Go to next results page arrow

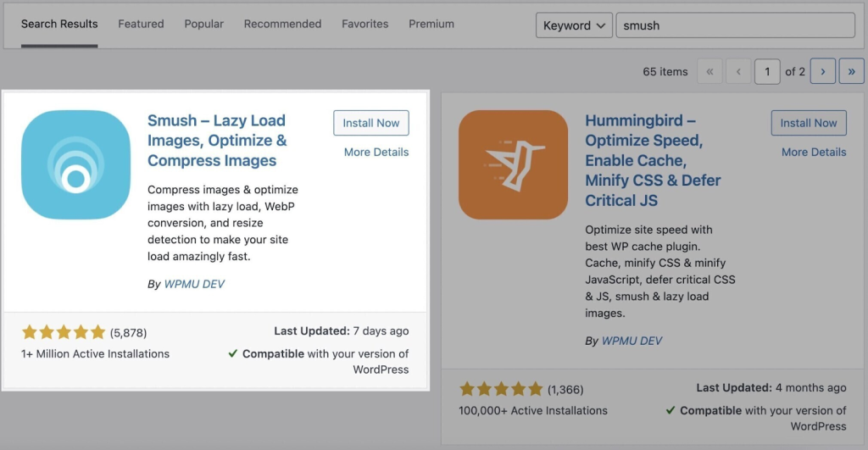[x=822, y=71]
